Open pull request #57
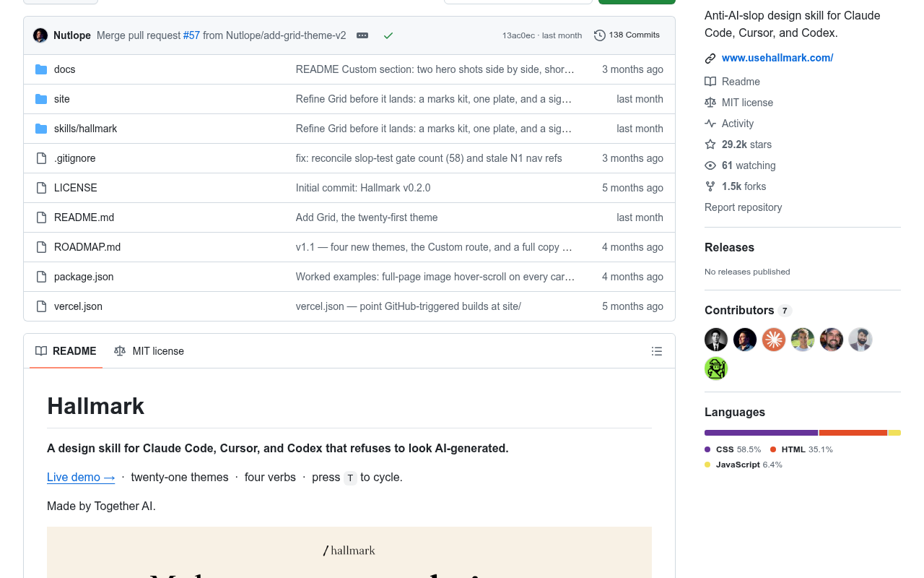Image resolution: width=924 pixels, height=578 pixels. click(191, 35)
